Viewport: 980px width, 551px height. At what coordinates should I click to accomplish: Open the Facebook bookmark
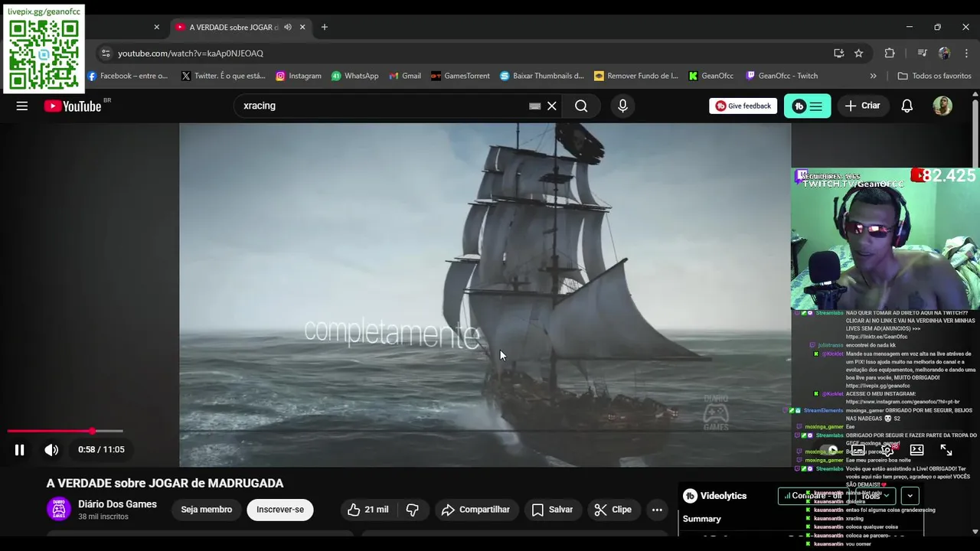[x=128, y=76]
